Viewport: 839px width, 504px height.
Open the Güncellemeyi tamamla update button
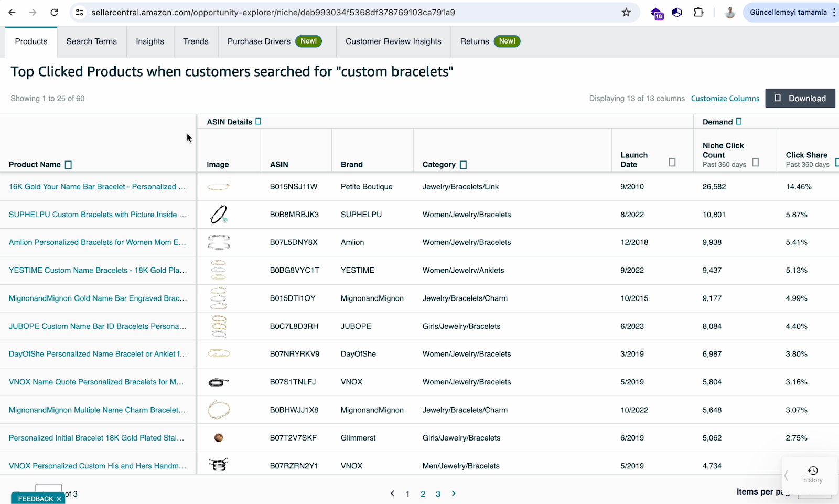pos(788,12)
